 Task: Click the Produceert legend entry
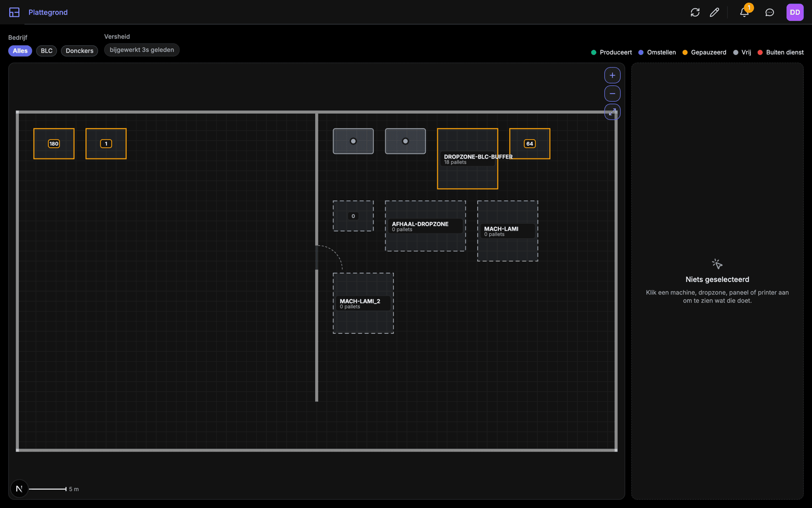pyautogui.click(x=612, y=52)
